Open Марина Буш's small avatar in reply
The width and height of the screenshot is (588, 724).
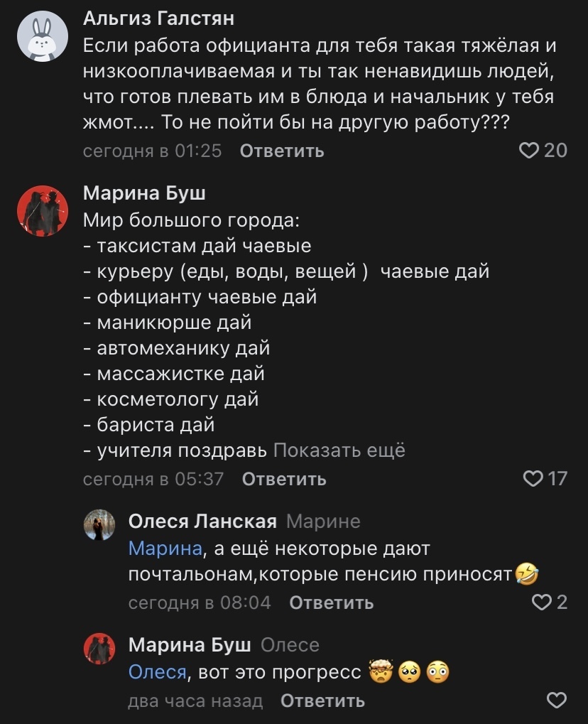click(x=99, y=649)
